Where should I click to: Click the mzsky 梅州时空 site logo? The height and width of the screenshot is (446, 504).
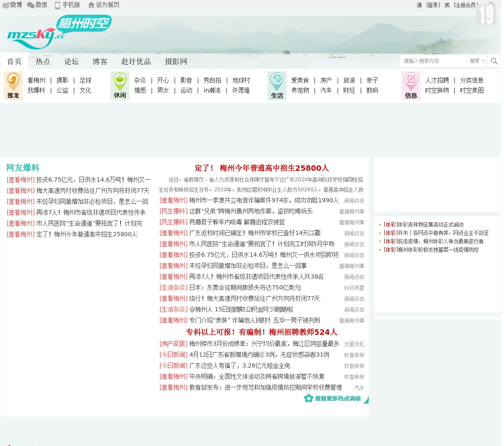[59, 33]
